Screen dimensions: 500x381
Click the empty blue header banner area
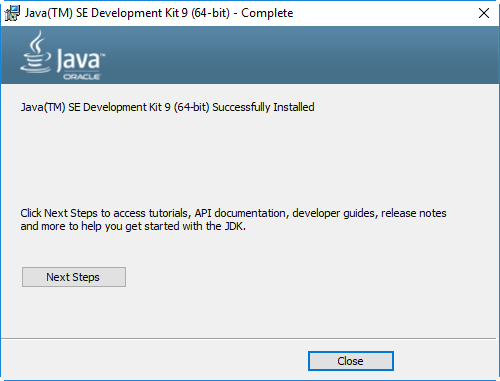click(300, 55)
